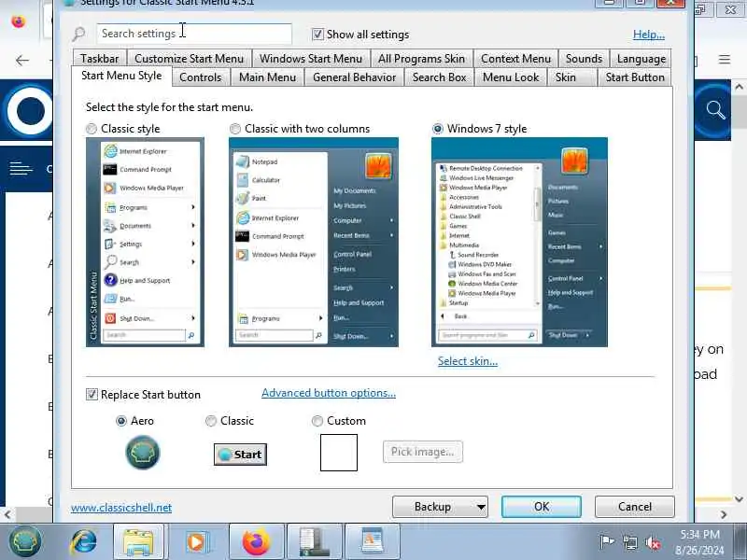Open the Taskbar tab
This screenshot has height=560, width=747.
tap(99, 58)
